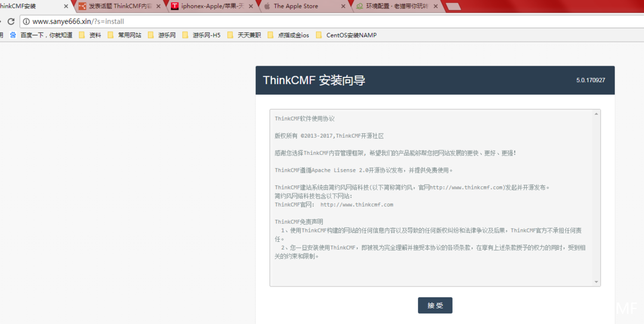The image size is (644, 324).
Task: Click the Apache Lisense 2.0 line
Action: pyautogui.click(x=364, y=170)
